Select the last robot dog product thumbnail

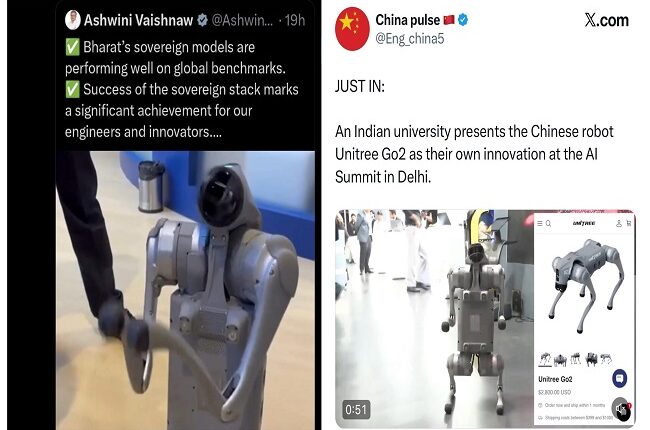tap(606, 359)
